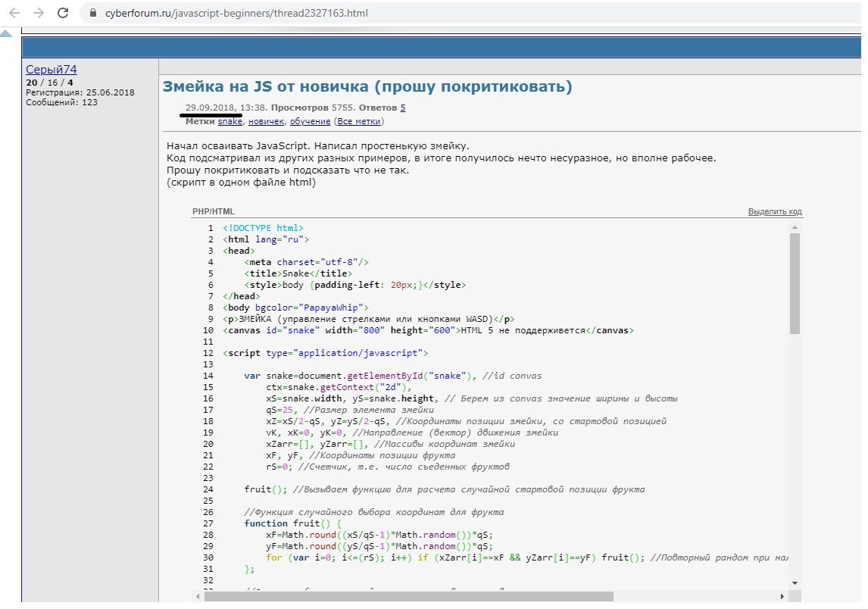
Task: Click code line <script type="application/javascript">
Action: [326, 353]
